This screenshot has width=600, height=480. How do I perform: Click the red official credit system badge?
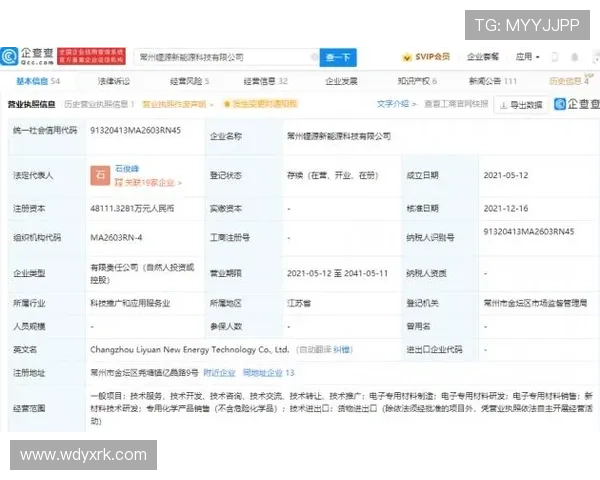[91, 56]
